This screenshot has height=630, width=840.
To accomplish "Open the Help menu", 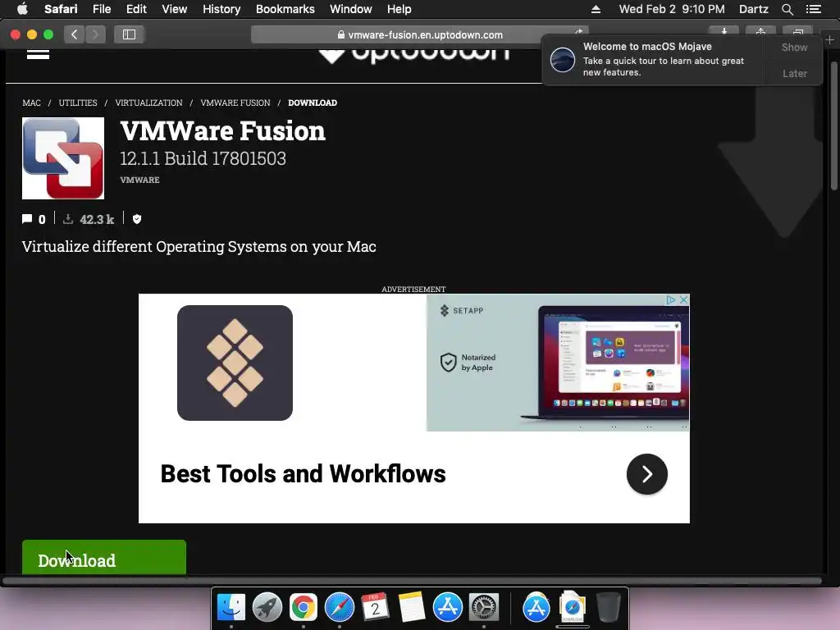I will [x=399, y=9].
